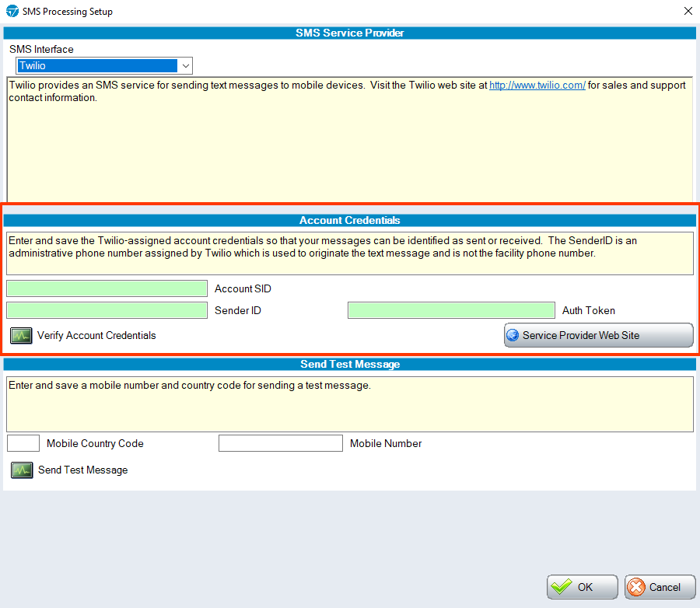This screenshot has width=700, height=608.
Task: Click the Account SID label
Action: click(x=243, y=288)
